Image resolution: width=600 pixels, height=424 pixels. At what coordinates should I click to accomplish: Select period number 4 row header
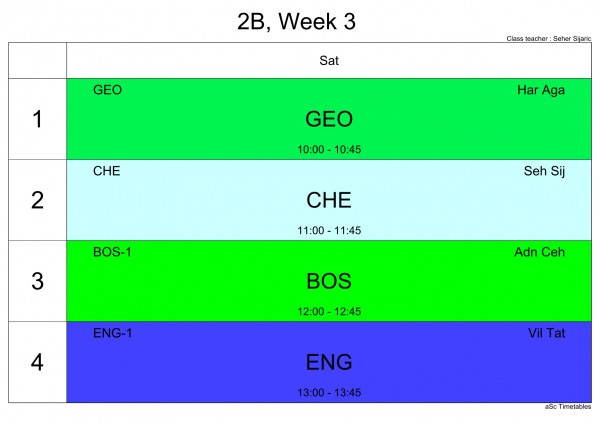[x=38, y=362]
